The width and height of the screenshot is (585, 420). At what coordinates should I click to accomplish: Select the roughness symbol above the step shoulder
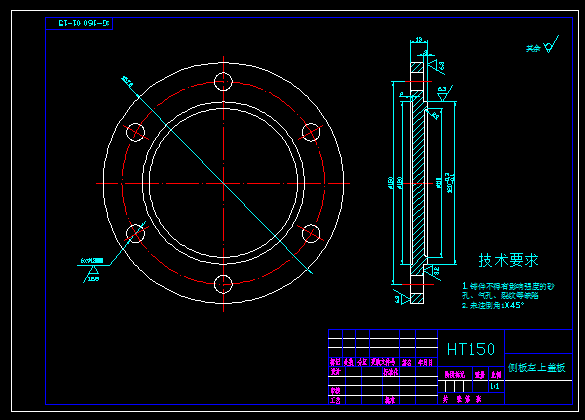[444, 93]
